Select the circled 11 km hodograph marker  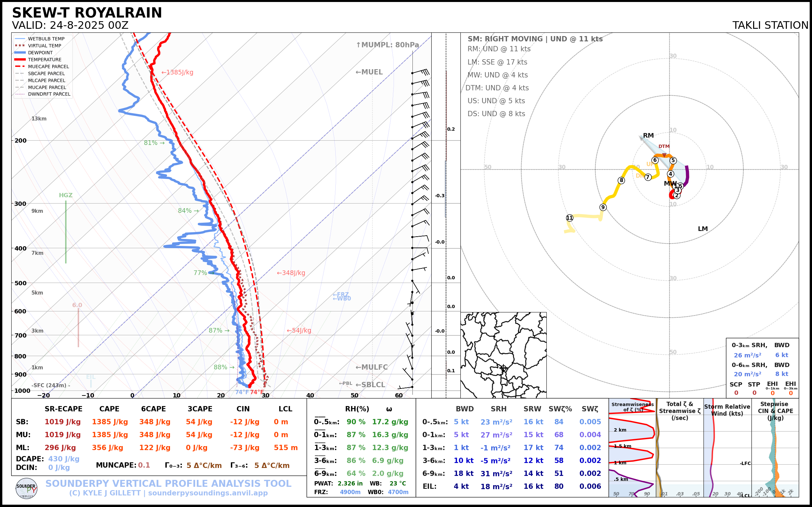569,218
